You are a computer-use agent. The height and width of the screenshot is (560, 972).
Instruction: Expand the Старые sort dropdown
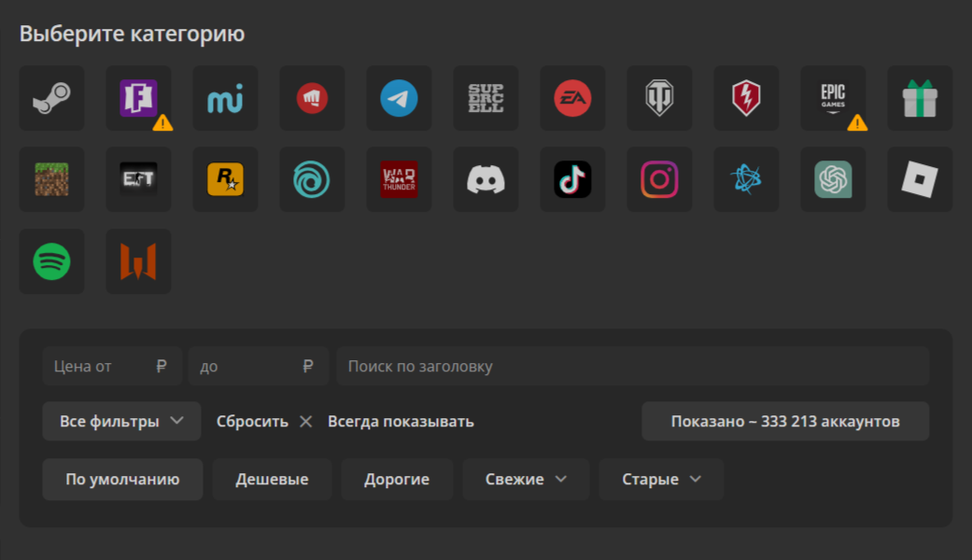tap(661, 479)
